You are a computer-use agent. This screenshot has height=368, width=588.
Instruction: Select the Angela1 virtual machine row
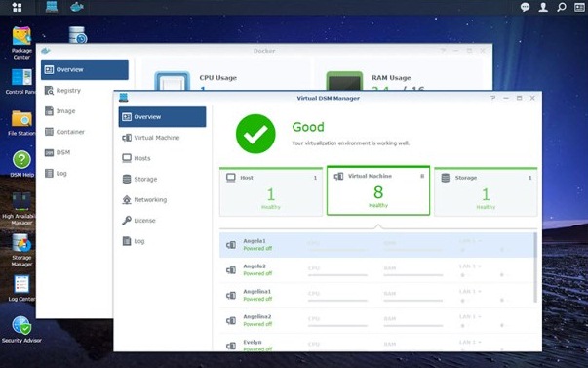coord(376,245)
